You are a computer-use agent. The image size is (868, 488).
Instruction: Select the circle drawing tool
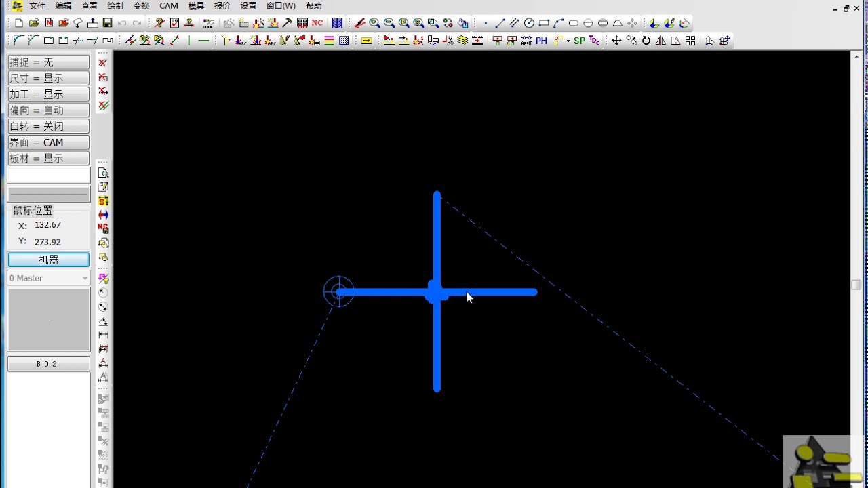tap(530, 23)
